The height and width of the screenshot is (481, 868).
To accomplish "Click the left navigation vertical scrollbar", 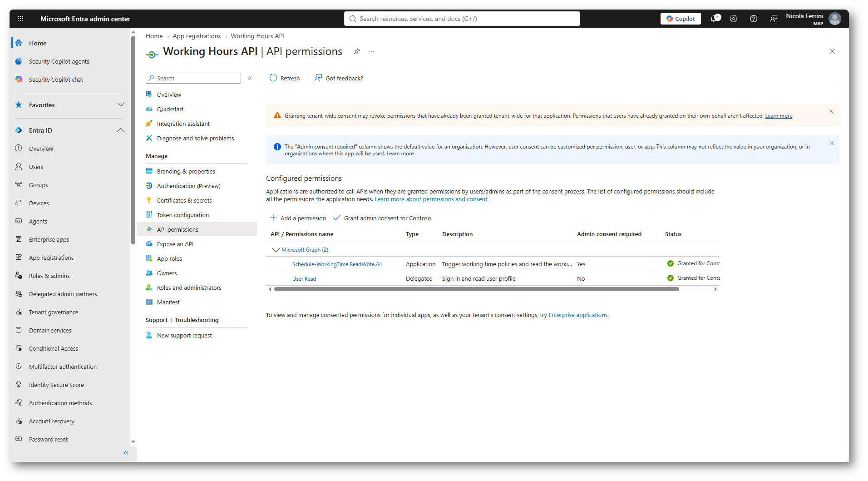I will click(133, 140).
